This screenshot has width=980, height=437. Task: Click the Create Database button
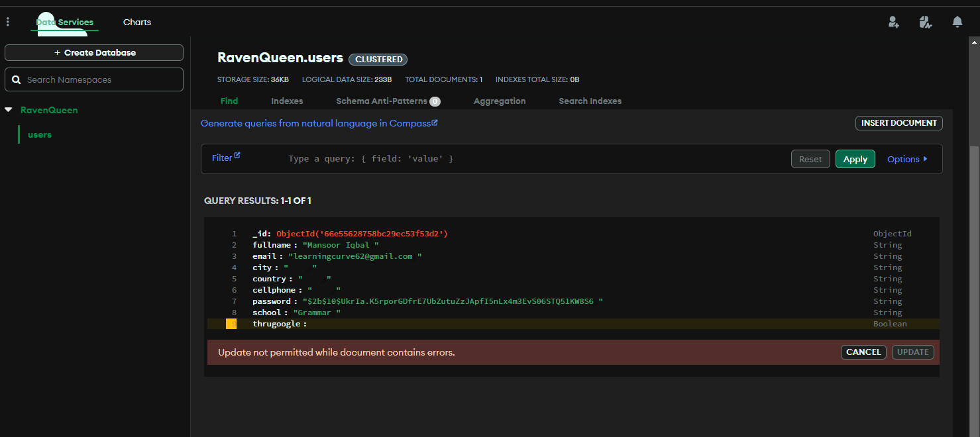pyautogui.click(x=94, y=52)
